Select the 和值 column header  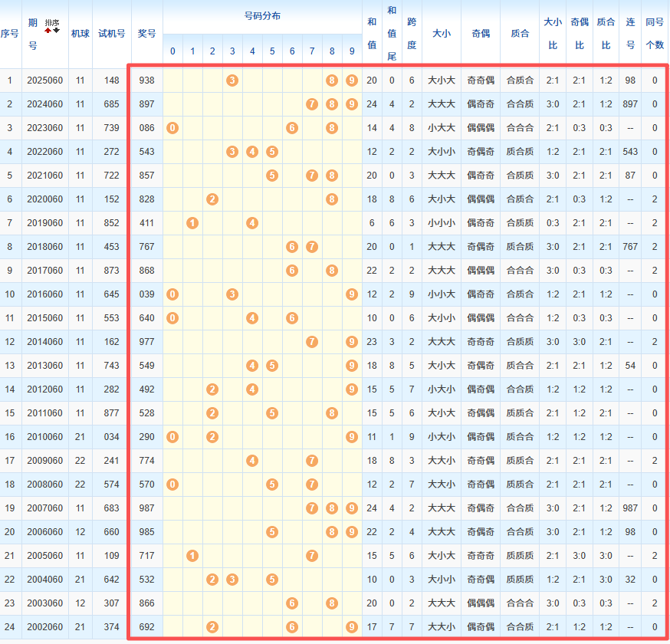[x=372, y=33]
